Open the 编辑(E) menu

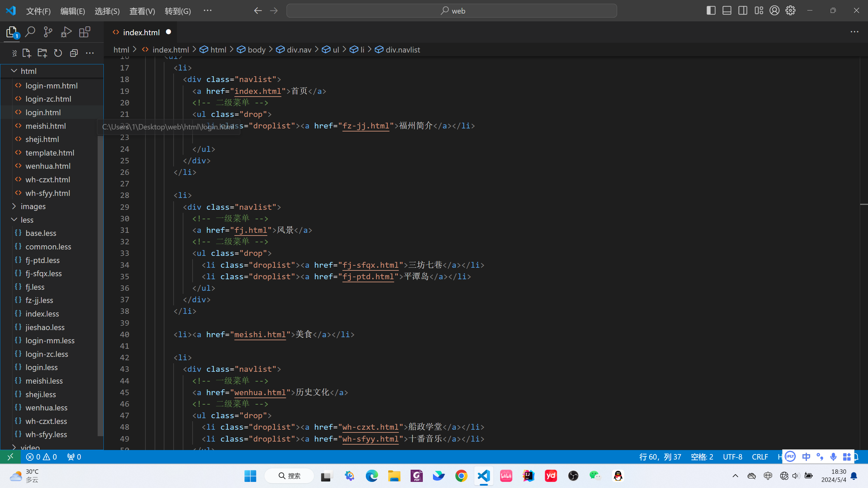[x=73, y=11]
